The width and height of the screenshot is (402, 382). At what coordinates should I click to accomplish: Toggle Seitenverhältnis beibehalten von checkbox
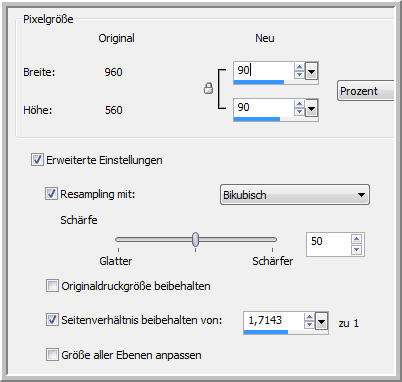tap(52, 320)
